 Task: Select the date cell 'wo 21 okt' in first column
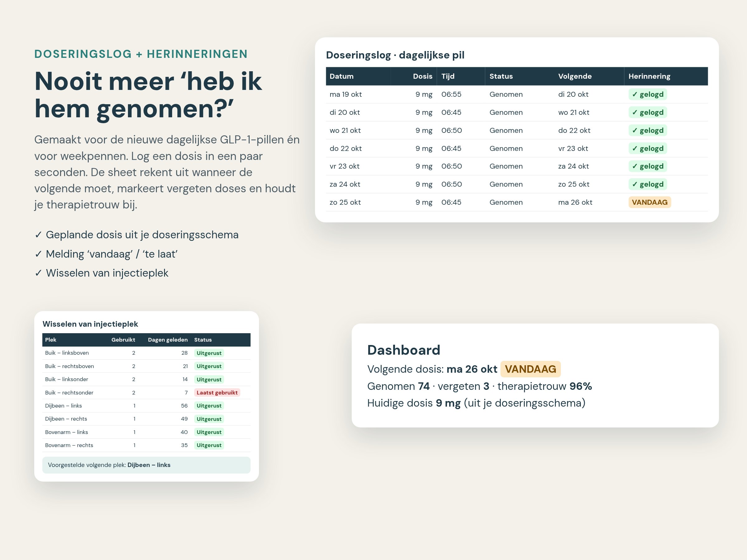(345, 130)
